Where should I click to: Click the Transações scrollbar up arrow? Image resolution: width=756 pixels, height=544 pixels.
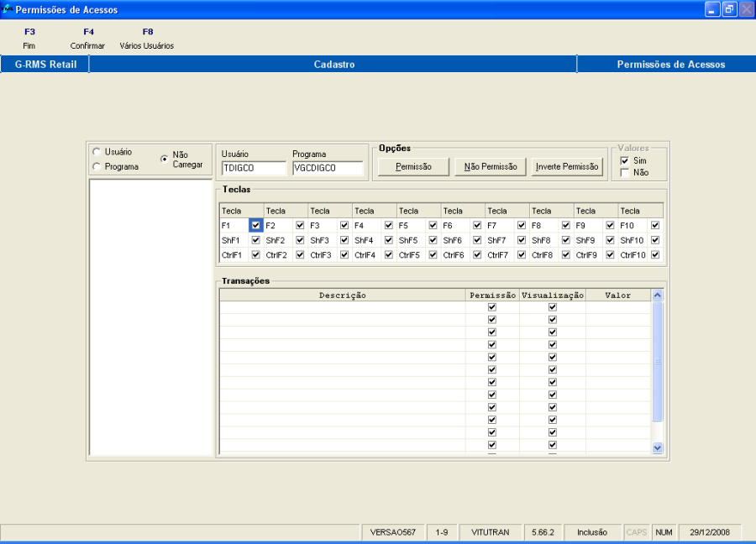coord(657,296)
